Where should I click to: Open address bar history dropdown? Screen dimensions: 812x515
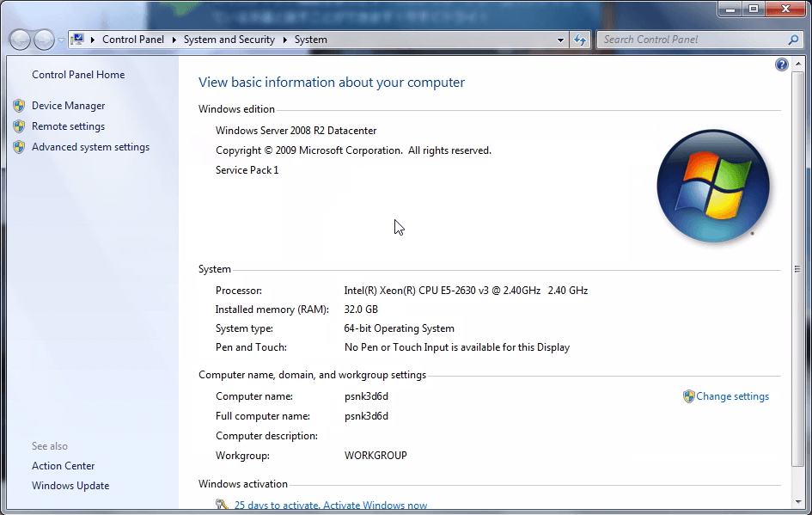click(560, 40)
